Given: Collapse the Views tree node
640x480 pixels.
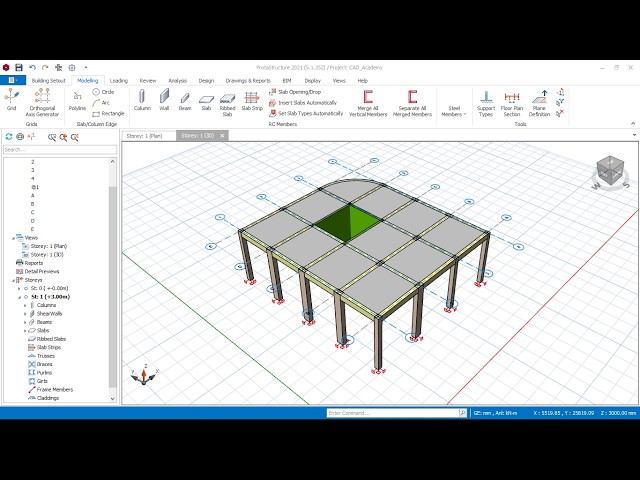Looking at the screenshot, I should click(13, 238).
